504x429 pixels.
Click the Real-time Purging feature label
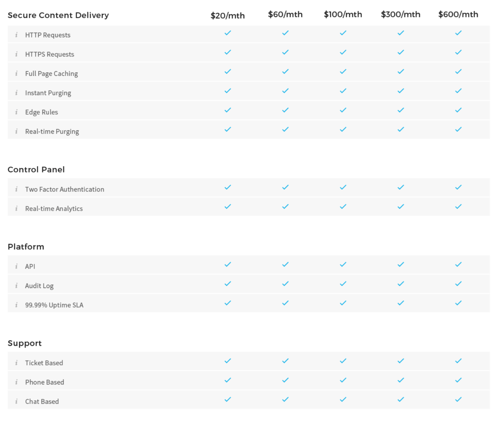pos(52,132)
